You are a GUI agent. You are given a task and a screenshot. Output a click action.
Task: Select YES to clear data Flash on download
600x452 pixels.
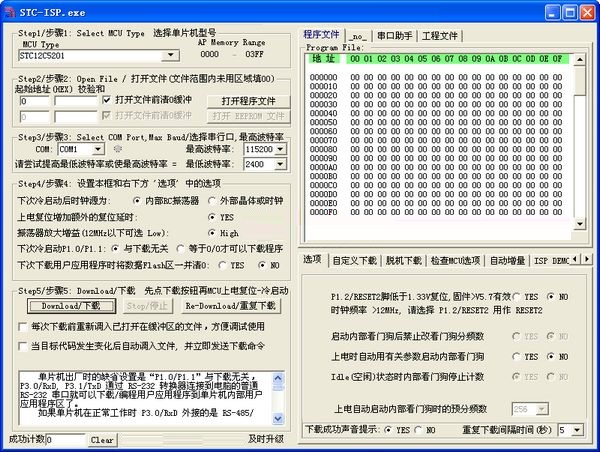(x=222, y=265)
